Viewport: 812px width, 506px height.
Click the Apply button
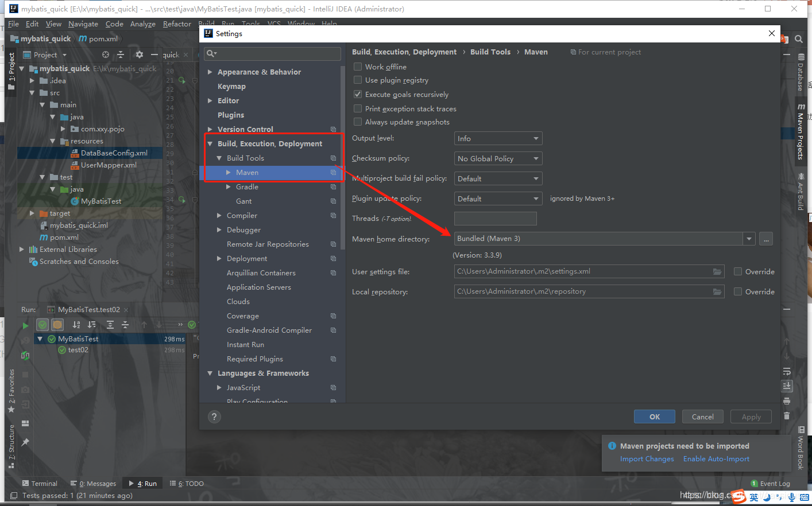point(751,417)
